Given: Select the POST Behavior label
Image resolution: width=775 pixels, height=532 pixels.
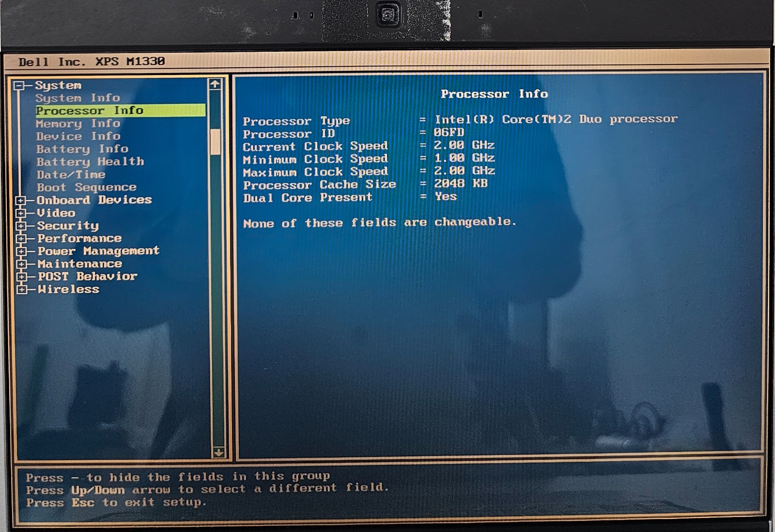Looking at the screenshot, I should point(88,276).
